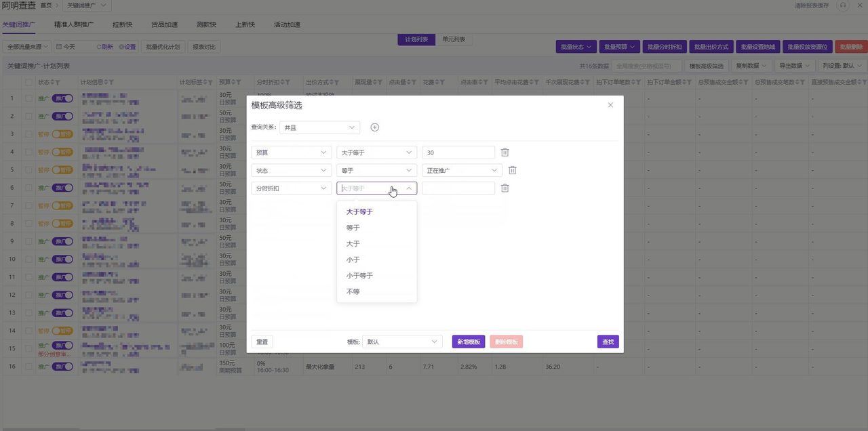
Task: Click the filter icon in 分时折扣 column header
Action: [288, 82]
